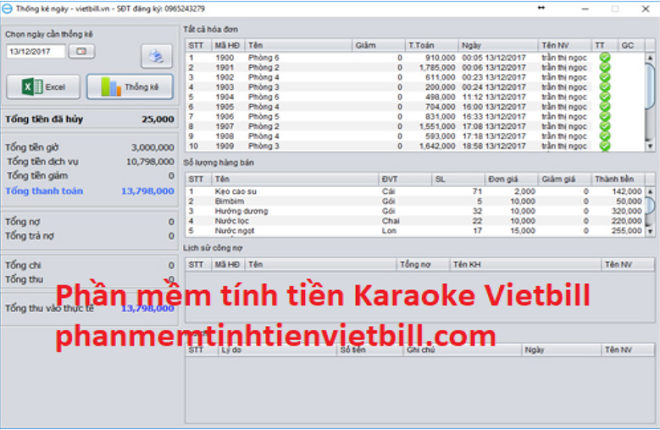Click Giảm giá column header
Screen dimensions: 660x430
point(565,179)
